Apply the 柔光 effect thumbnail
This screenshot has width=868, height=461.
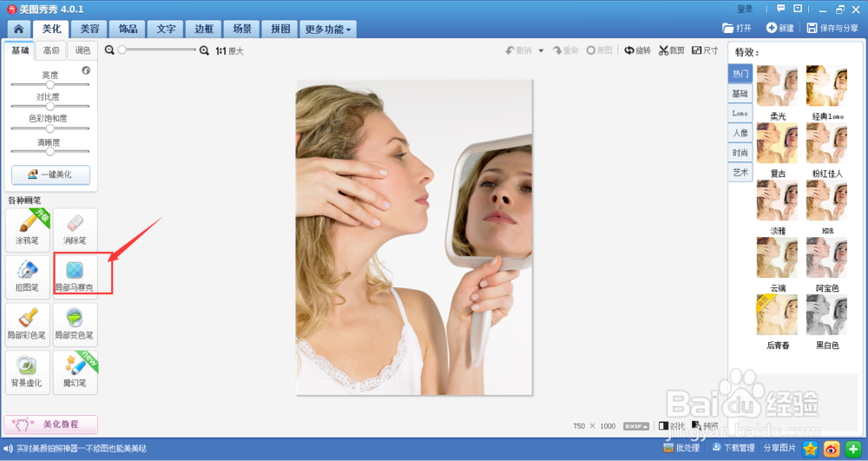point(777,86)
